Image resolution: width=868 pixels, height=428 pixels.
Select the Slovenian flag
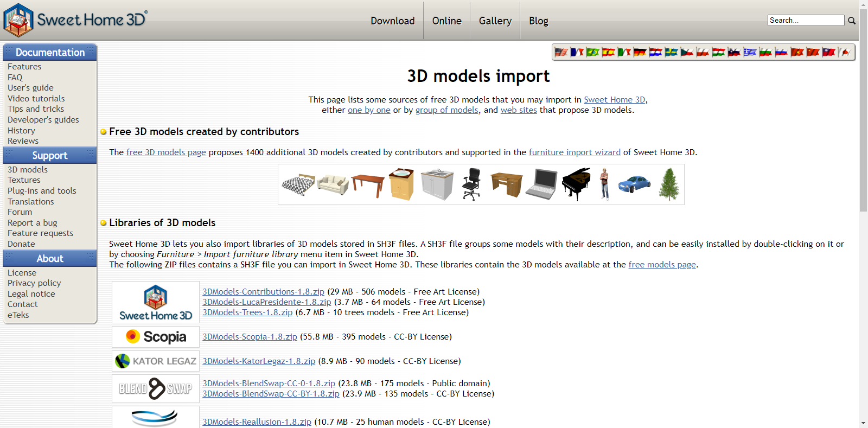[735, 52]
